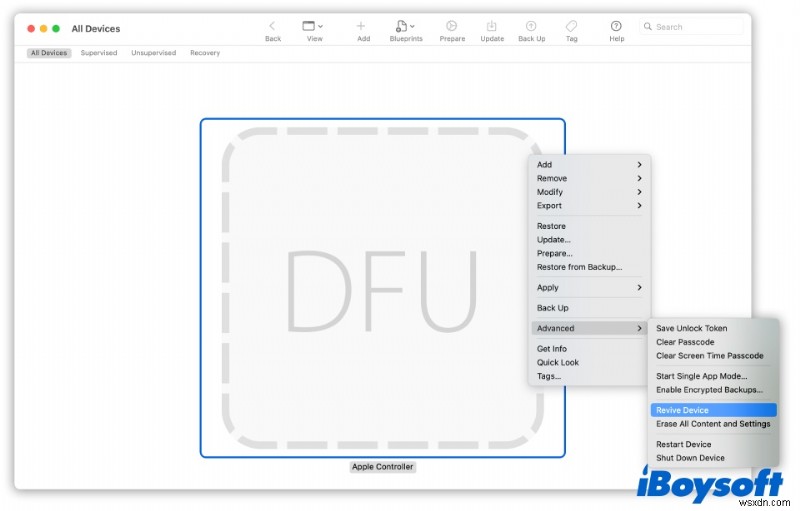Choose Back Up in context menu
The width and height of the screenshot is (800, 511).
coord(590,309)
